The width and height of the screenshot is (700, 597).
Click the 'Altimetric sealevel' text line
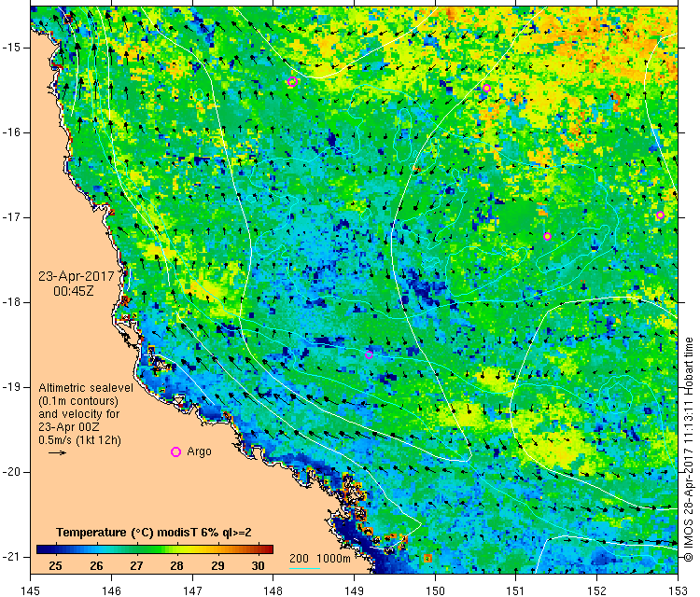pos(86,388)
